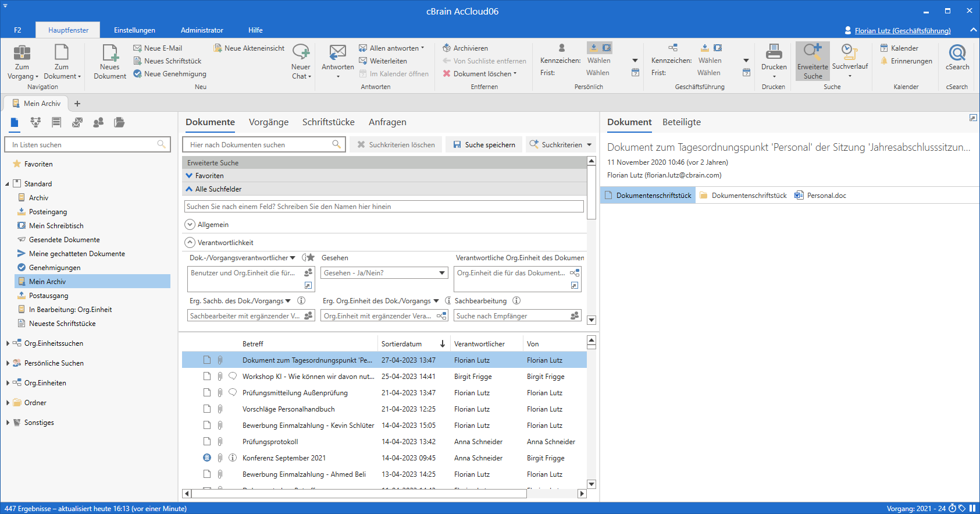Tick the checkbox for Prüfungsmitteilung Außenprüfung row
980x514 pixels.
[207, 393]
